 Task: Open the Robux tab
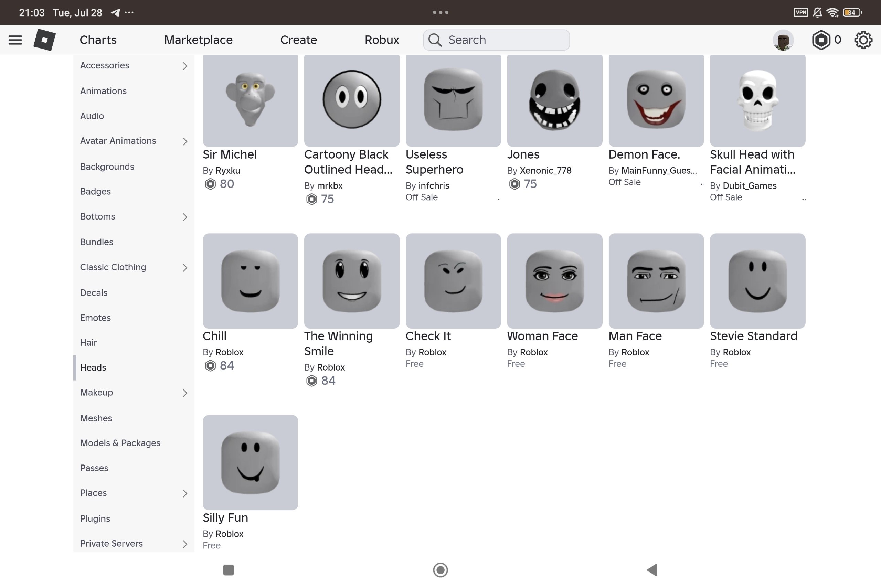click(382, 40)
